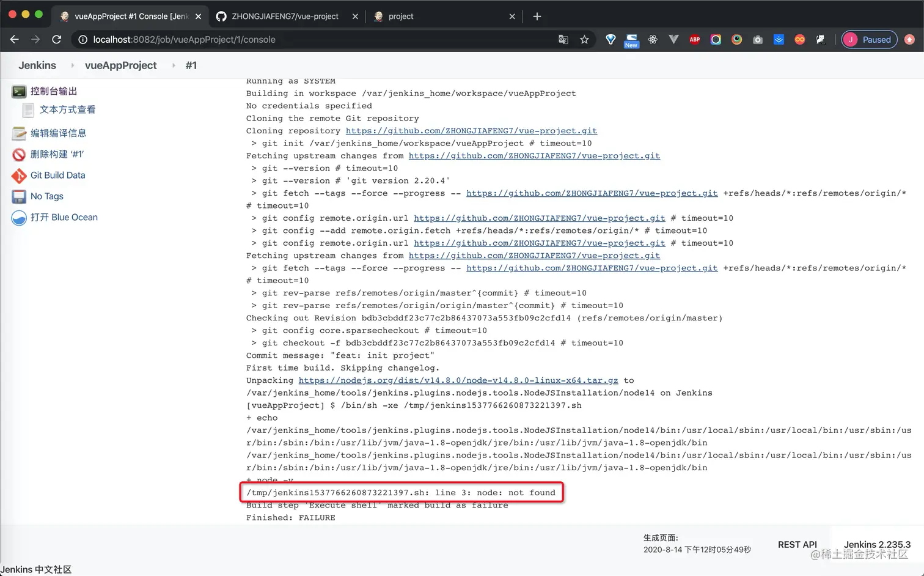Go forward with the browser forward arrow
The width and height of the screenshot is (924, 576).
coord(35,40)
